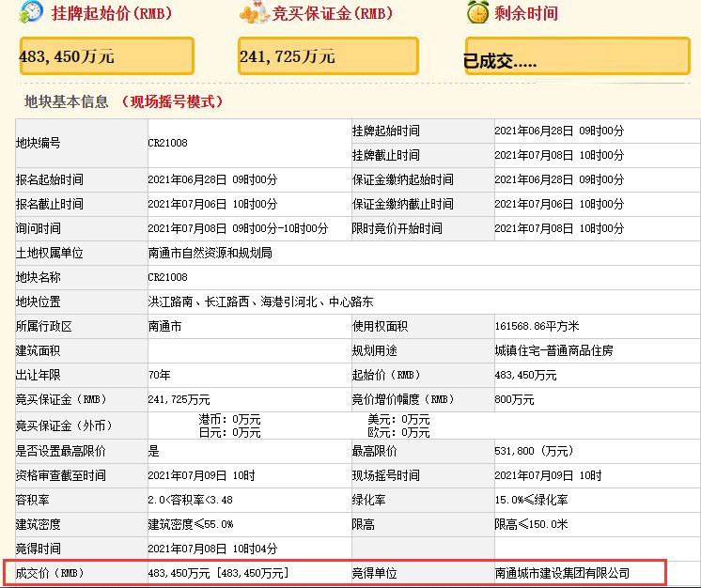701x588 pixels.
Task: Select the 报名起始时间 date value
Action: [x=212, y=179]
